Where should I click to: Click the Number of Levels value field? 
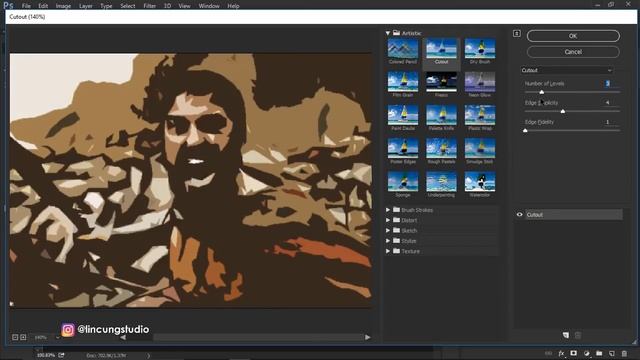[x=610, y=83]
